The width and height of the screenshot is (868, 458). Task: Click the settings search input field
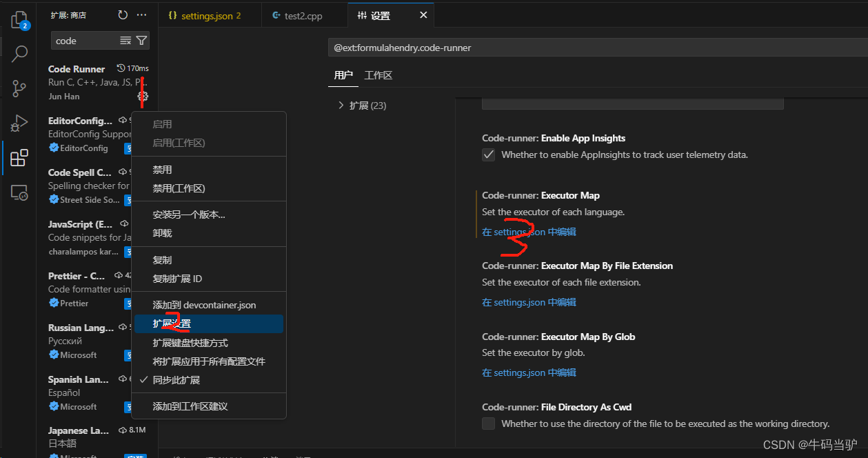[x=593, y=48]
